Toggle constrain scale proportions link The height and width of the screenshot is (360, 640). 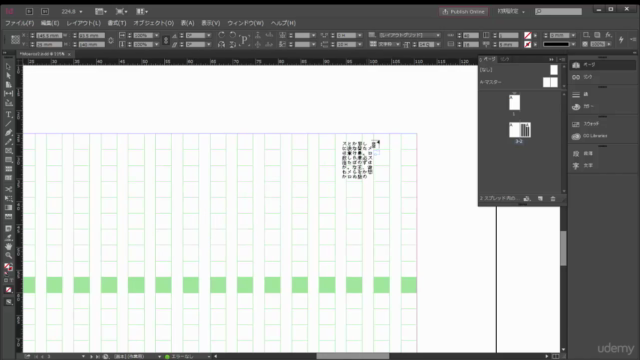click(166, 40)
